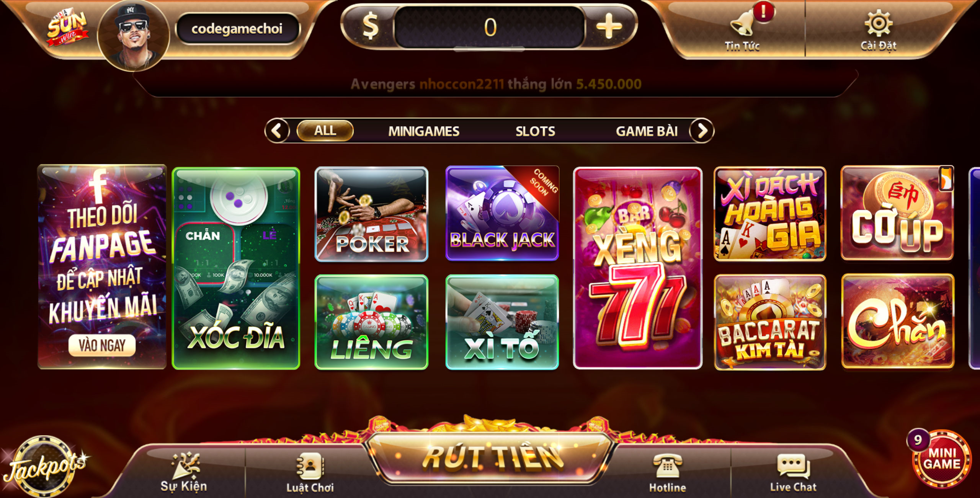
Task: Open the Xèng 777 slot game
Action: [x=637, y=268]
